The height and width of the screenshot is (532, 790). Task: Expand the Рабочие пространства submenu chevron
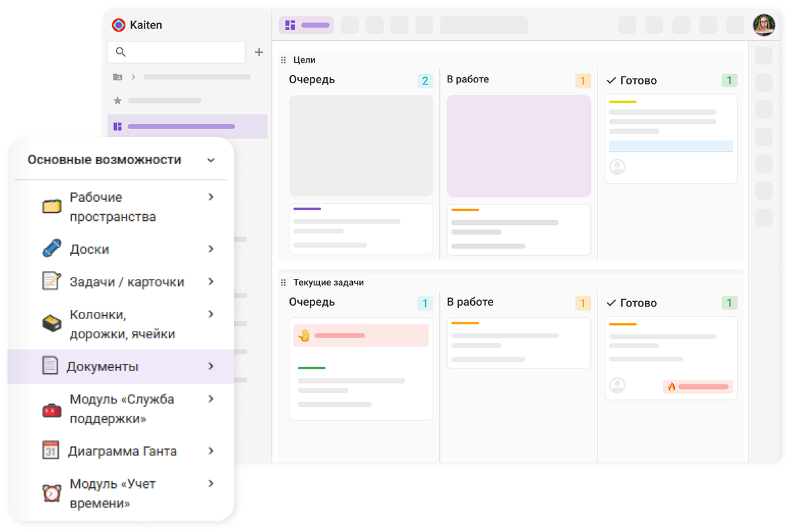click(x=211, y=197)
